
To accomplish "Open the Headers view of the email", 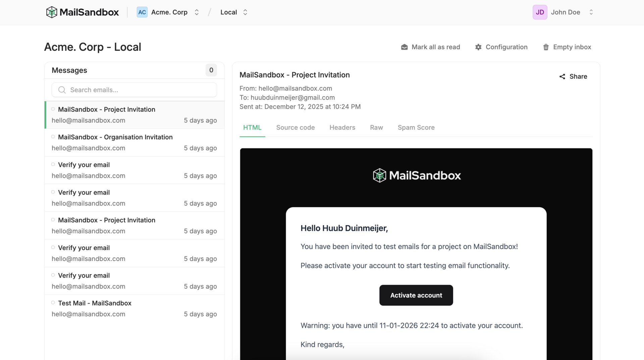I will pos(342,127).
